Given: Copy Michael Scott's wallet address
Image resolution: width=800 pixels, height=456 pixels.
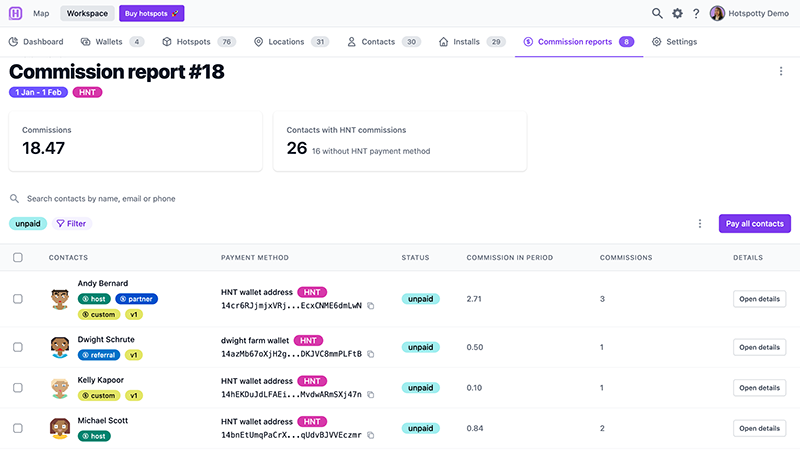Looking at the screenshot, I should tap(371, 435).
